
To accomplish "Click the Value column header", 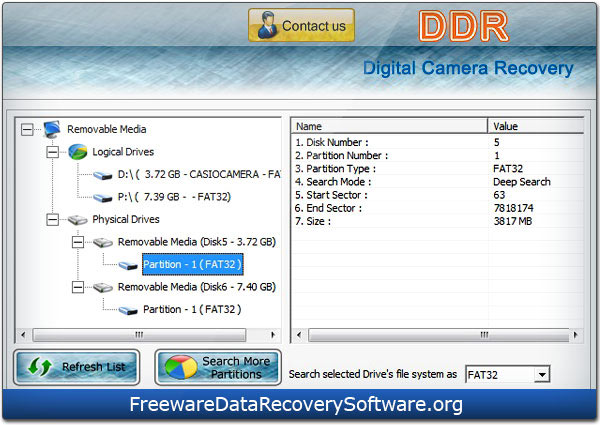I will click(536, 126).
